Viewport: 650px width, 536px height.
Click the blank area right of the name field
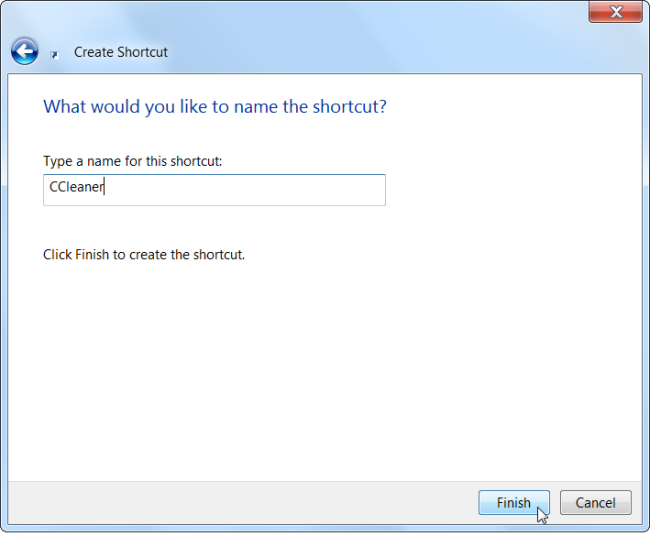pos(500,190)
